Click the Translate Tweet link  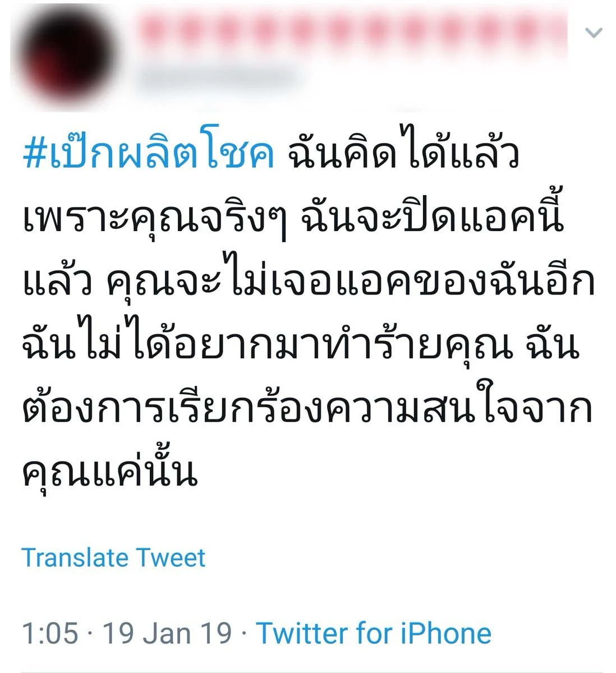tap(113, 557)
